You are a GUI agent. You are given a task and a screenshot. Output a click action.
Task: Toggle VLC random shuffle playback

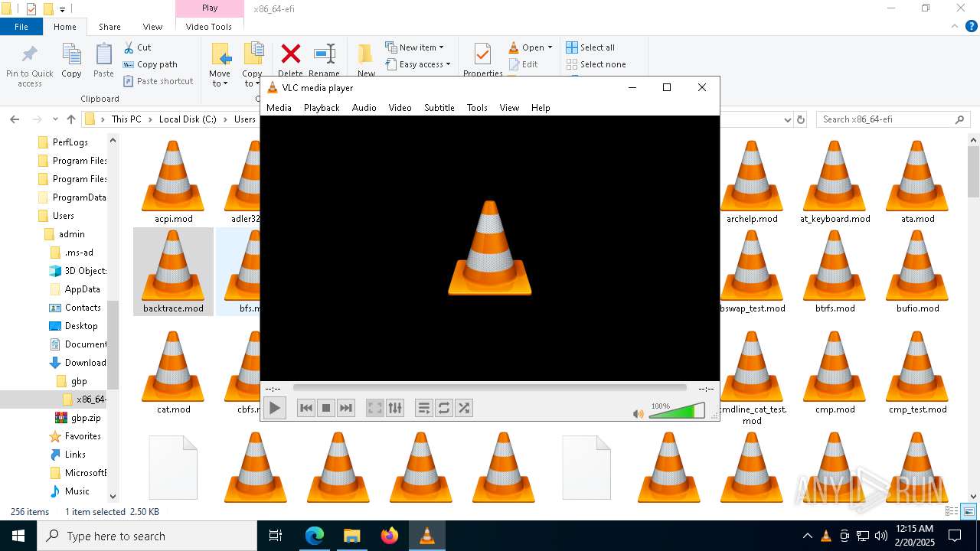click(x=464, y=408)
